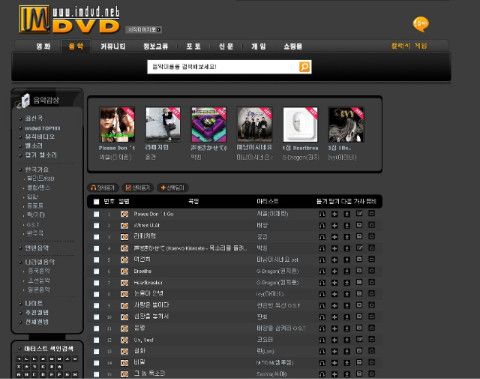Open the 포토 (Photo) menu
480x379 pixels.
pos(193,46)
